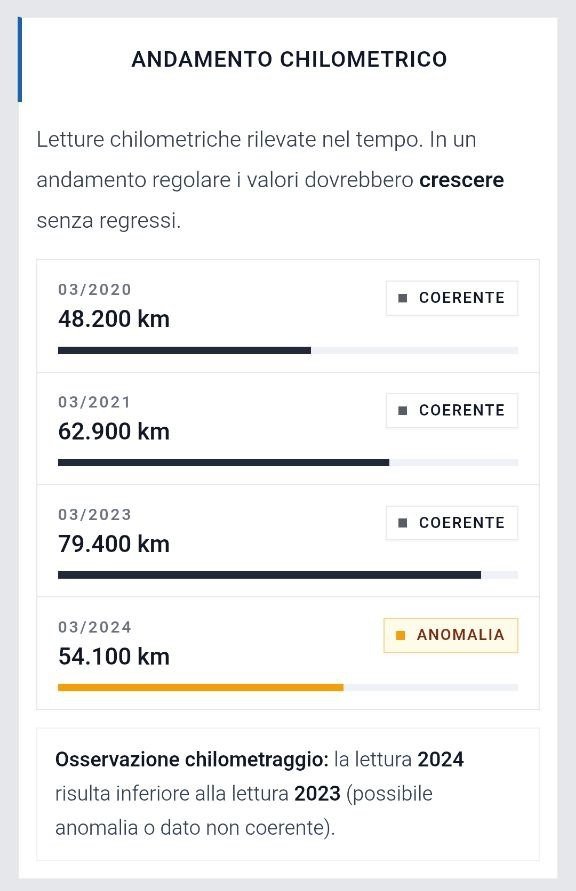Click the orange progress bar for 54.100 km

(200, 687)
